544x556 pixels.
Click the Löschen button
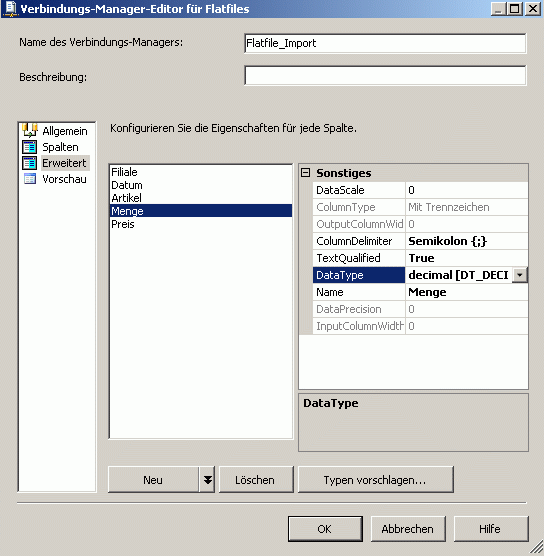pos(256,480)
